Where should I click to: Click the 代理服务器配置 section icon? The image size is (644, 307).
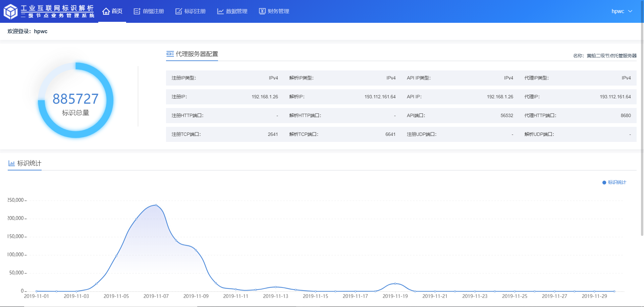(170, 54)
